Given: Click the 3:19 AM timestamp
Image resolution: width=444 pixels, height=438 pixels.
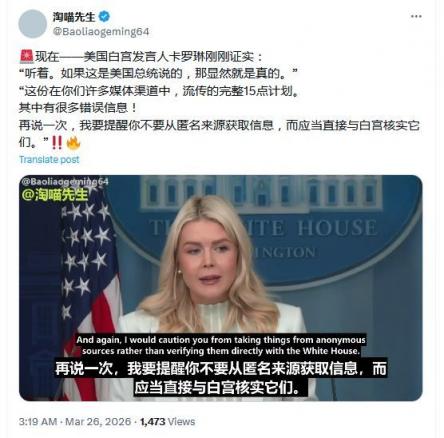Looking at the screenshot, I should pyautogui.click(x=38, y=422).
